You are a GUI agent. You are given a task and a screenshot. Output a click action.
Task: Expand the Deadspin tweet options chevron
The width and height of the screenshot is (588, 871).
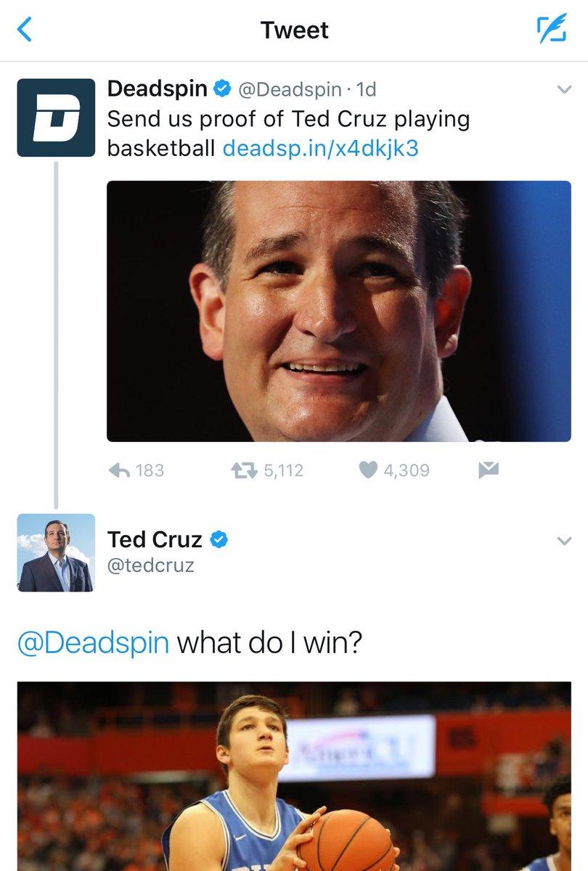point(563,90)
